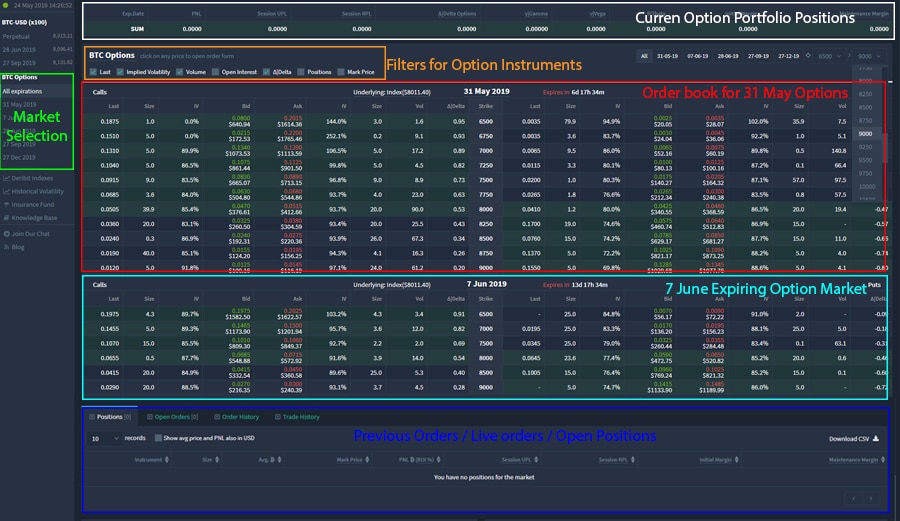Click Join Our Chat icon
Image resolution: width=900 pixels, height=521 pixels.
click(x=6, y=233)
